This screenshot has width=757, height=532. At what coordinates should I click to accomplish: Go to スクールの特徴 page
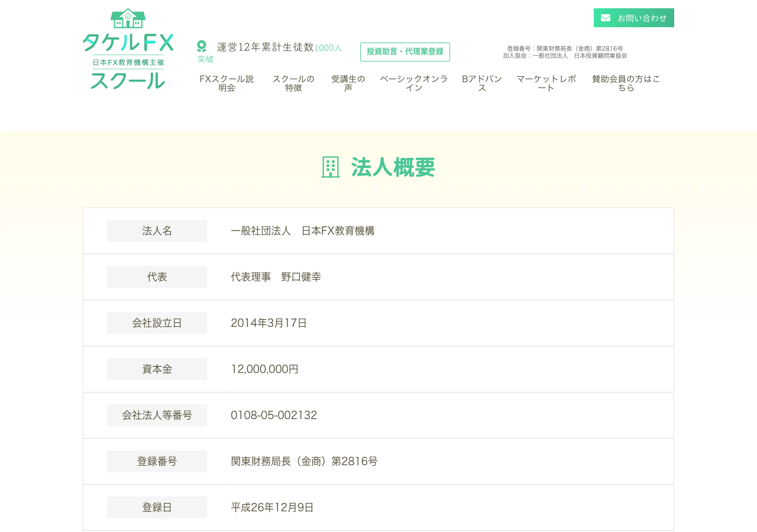point(293,83)
